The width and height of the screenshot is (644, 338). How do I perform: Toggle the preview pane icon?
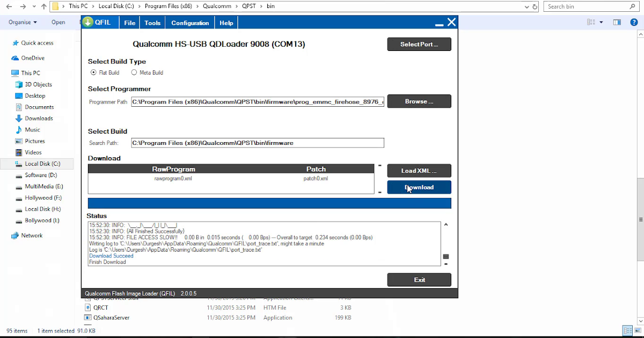tap(617, 22)
